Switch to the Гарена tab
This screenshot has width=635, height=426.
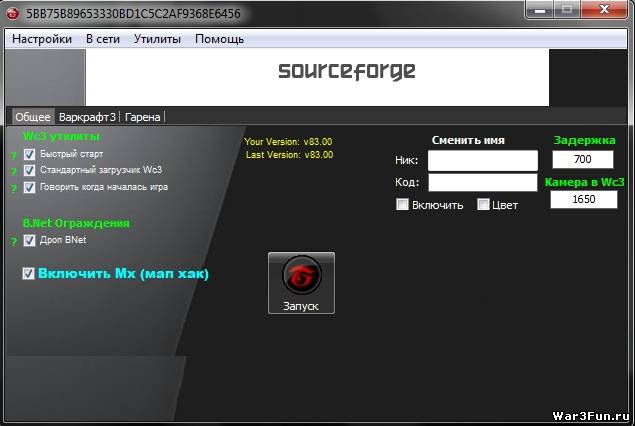pos(143,117)
